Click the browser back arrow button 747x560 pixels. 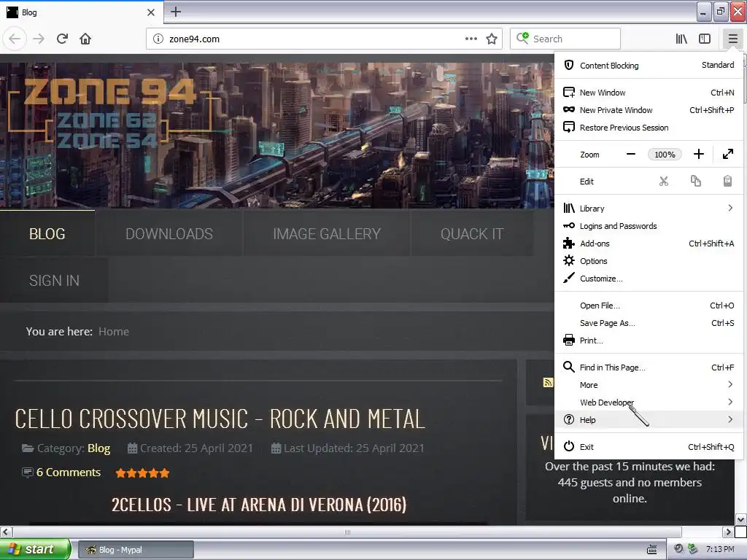coord(15,39)
